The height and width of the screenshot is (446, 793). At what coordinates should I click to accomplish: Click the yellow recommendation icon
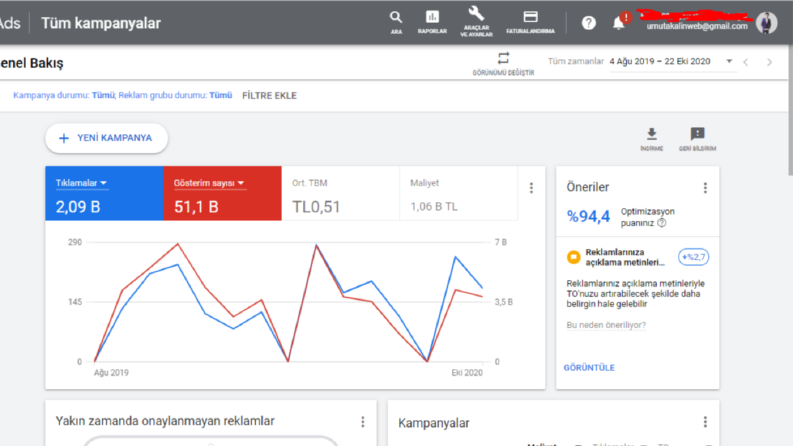(573, 257)
